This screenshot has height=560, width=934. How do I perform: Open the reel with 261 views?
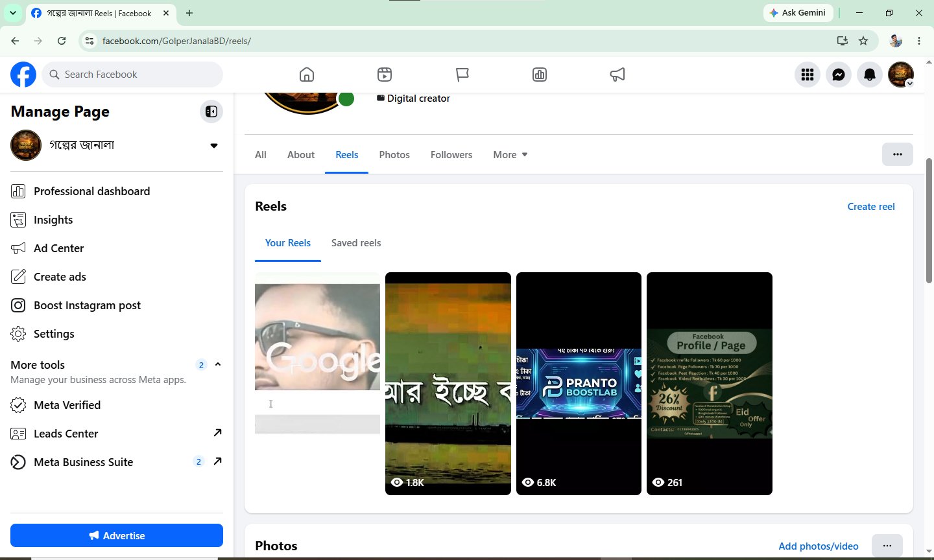tap(710, 384)
